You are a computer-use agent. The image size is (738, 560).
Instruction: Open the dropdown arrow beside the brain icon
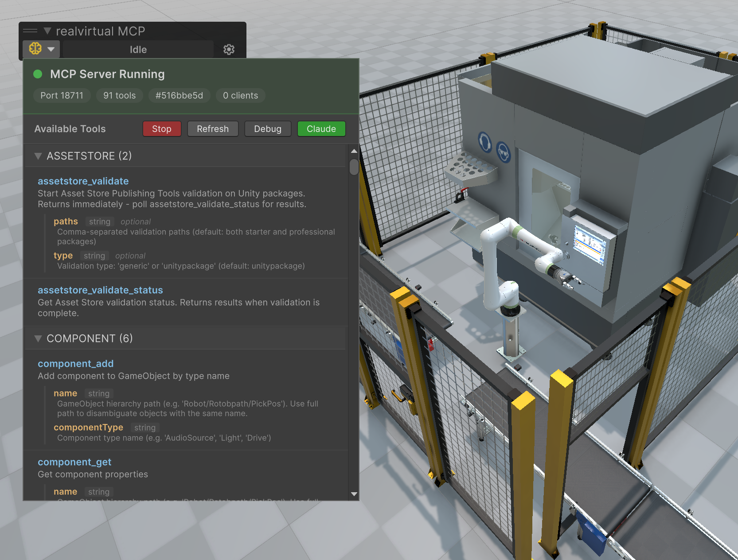tap(51, 49)
